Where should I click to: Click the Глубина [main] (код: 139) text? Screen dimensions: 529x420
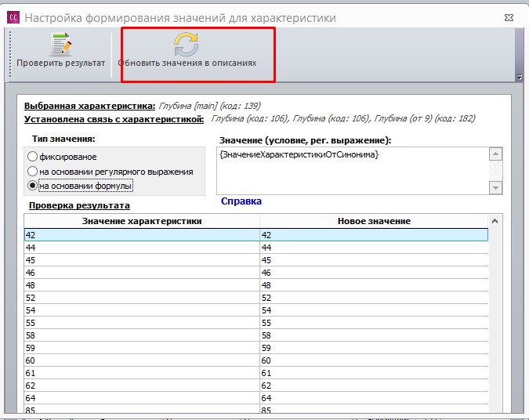209,106
